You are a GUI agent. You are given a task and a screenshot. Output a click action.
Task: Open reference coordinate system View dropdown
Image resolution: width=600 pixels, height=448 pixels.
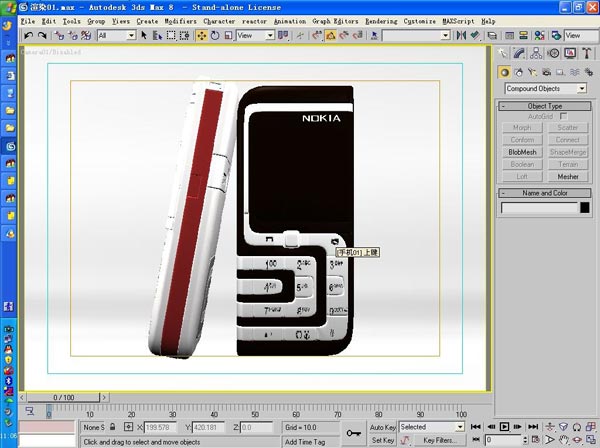(x=255, y=36)
